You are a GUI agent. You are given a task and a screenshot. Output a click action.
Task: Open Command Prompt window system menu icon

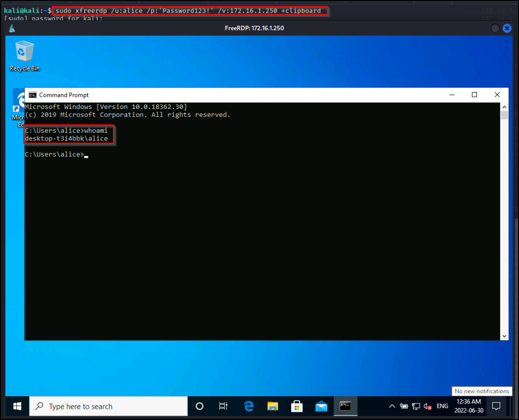coord(32,95)
